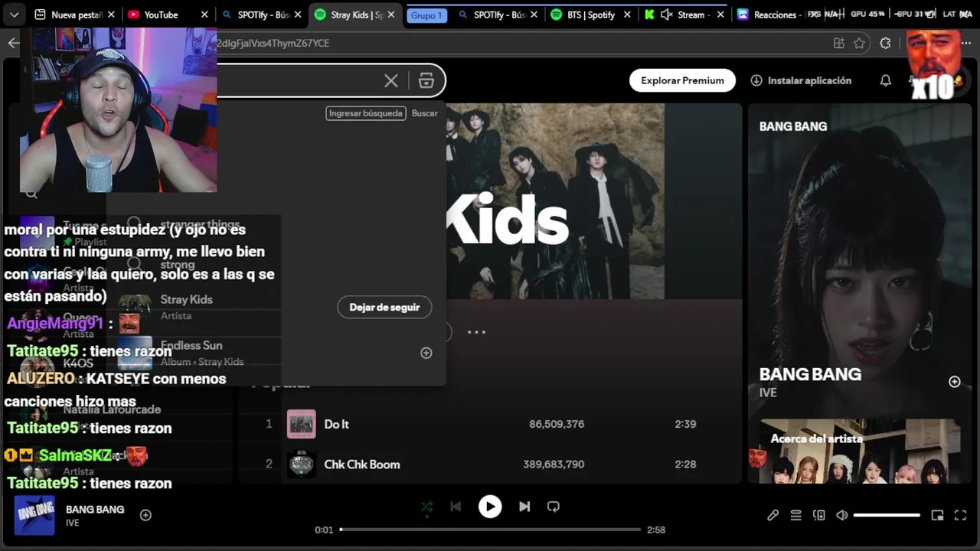Open the miniplayer icon

pyautogui.click(x=937, y=515)
